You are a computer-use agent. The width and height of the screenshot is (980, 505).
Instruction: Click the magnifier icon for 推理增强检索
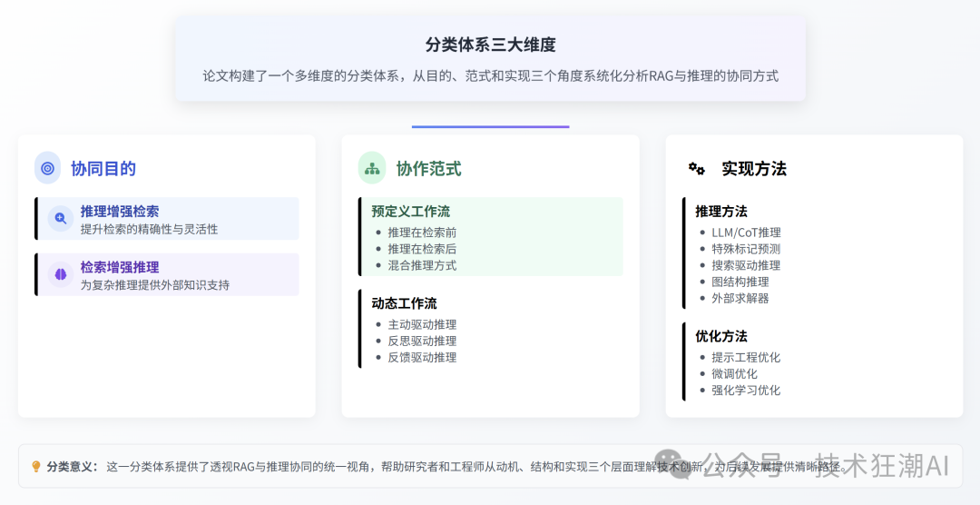[x=61, y=218]
